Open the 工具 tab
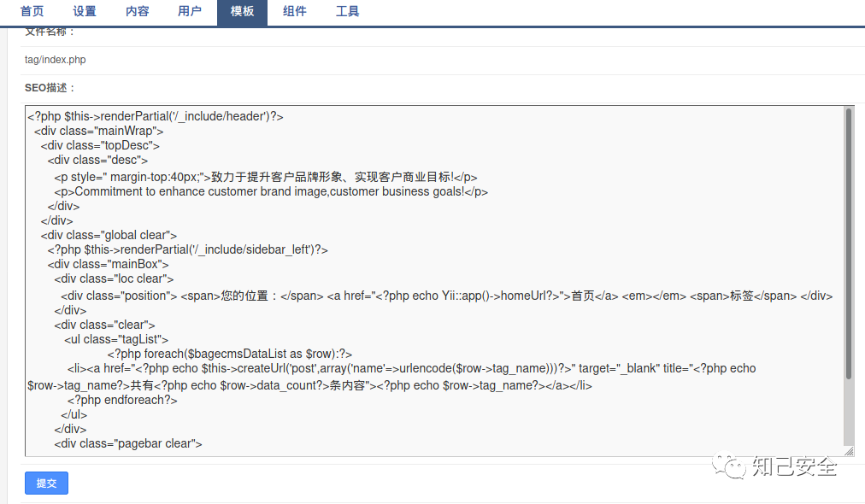This screenshot has width=865, height=504. coord(348,12)
